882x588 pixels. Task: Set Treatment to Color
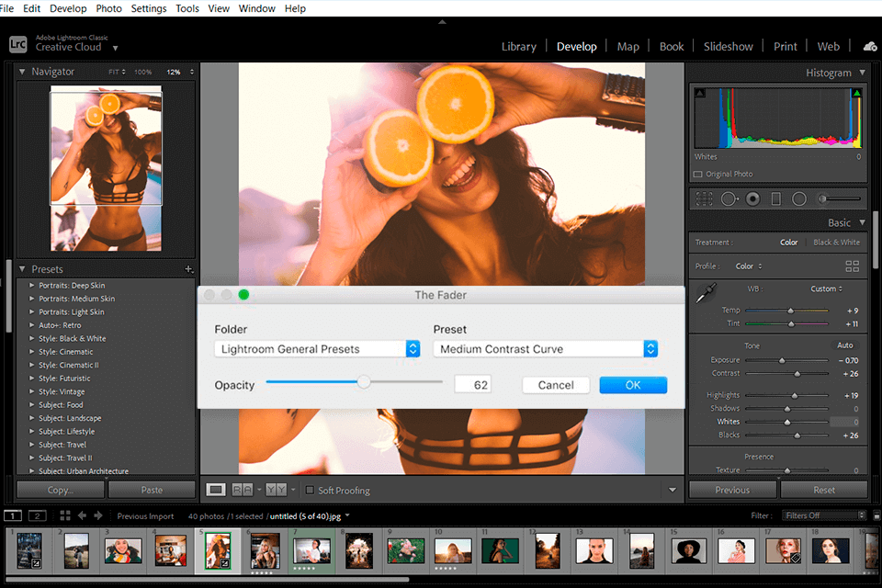788,242
